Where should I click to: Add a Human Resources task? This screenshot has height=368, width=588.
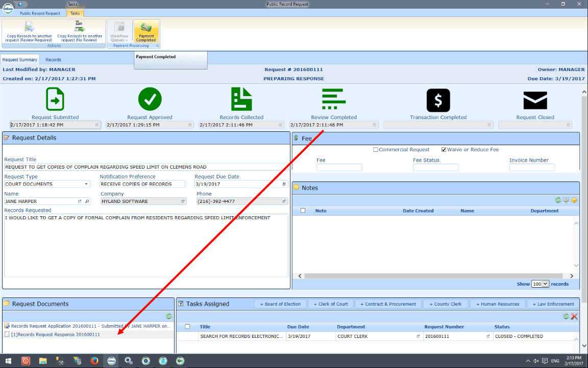pyautogui.click(x=497, y=304)
